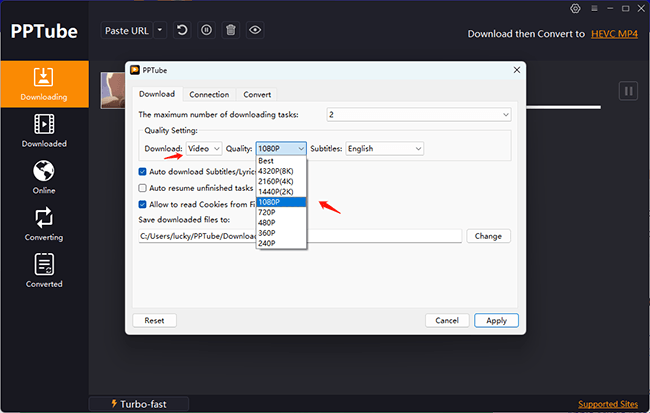Select Best from the quality list
This screenshot has width=650, height=413.
point(281,161)
